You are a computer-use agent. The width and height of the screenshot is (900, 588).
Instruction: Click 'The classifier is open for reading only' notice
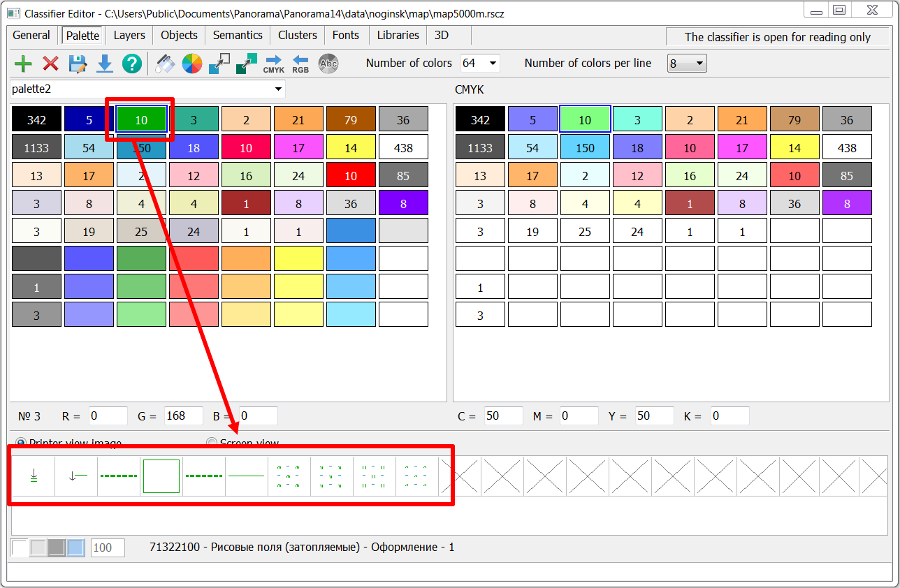pos(778,37)
